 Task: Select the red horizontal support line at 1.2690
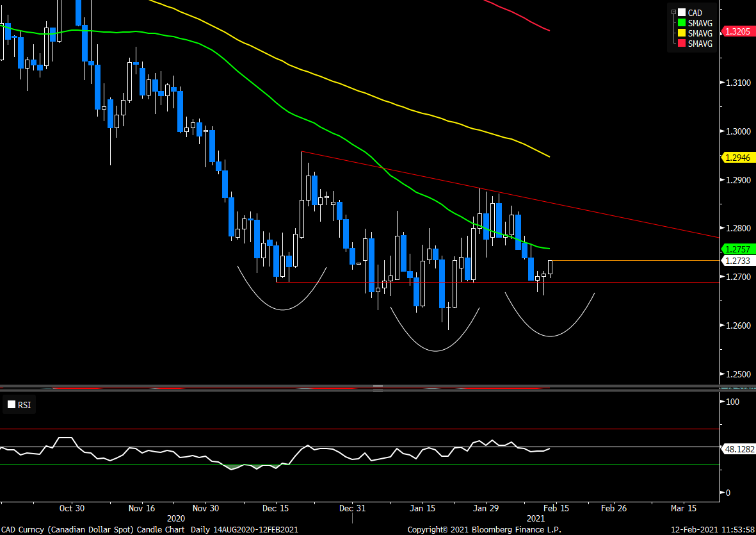[x=497, y=282]
